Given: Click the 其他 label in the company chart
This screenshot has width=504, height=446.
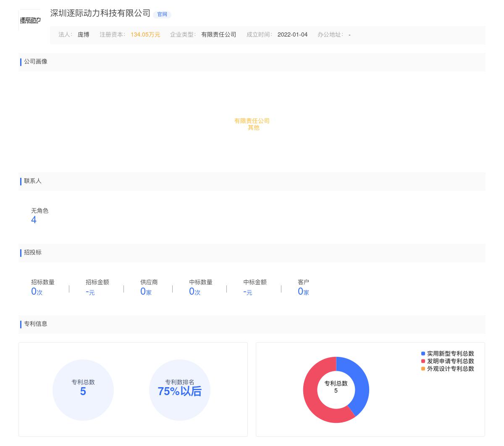Looking at the screenshot, I should 253,128.
